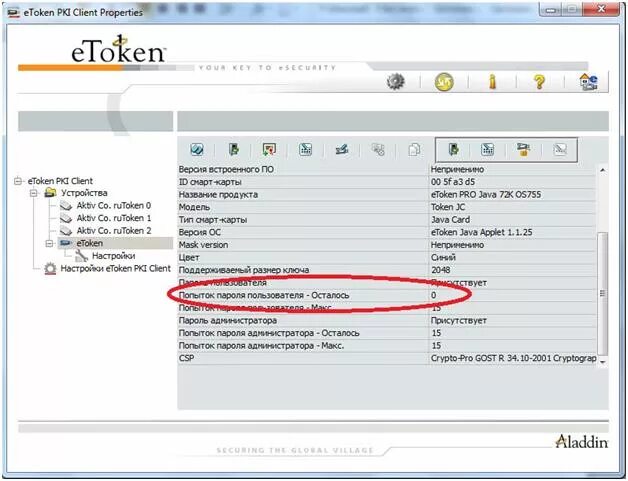Select the eToken device in the tree
Screen dimensions: 628x481
(x=90, y=243)
